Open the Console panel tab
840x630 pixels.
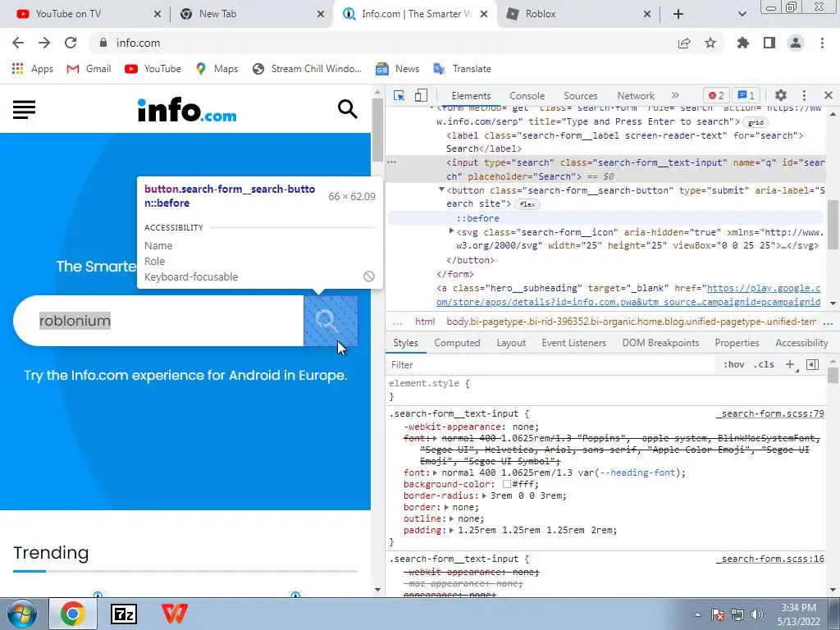(527, 96)
